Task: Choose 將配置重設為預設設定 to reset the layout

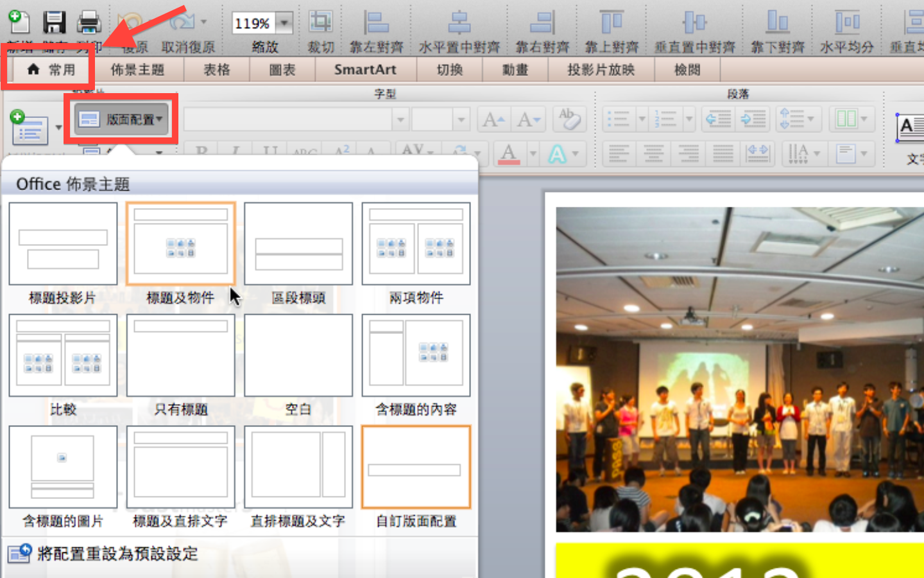Action: tap(118, 554)
